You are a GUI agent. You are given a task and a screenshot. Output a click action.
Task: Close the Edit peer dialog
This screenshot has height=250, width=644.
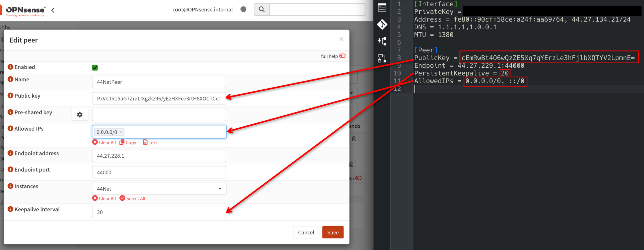(341, 39)
